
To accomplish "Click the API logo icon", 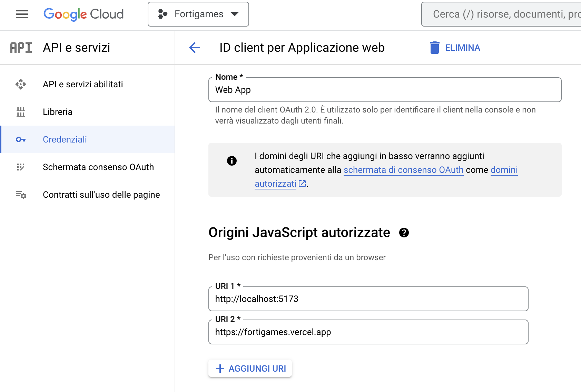I will point(21,48).
